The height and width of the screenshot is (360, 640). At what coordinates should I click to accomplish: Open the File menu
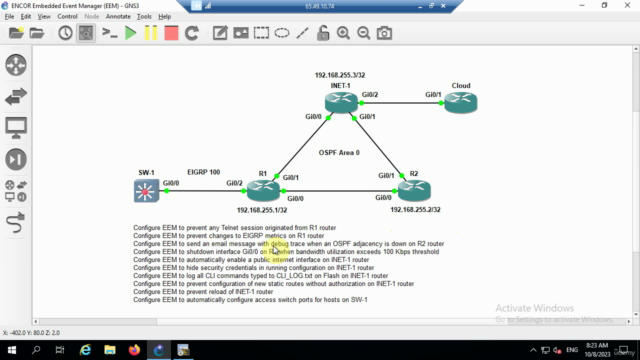click(x=9, y=17)
